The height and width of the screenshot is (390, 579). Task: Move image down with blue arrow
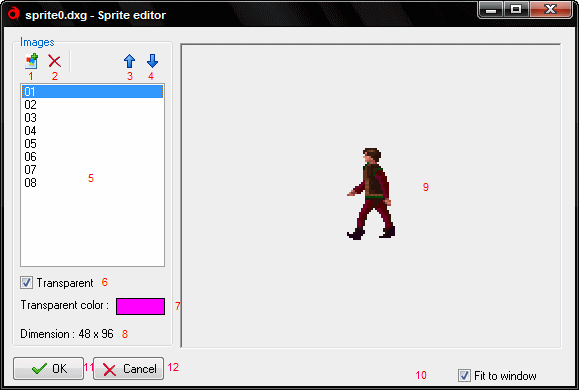click(x=153, y=61)
